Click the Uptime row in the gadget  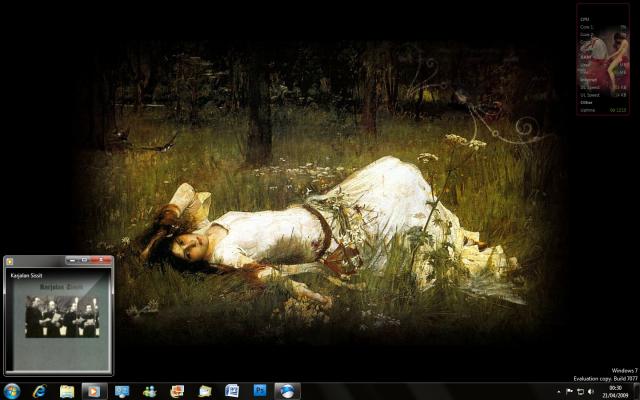click(x=604, y=110)
